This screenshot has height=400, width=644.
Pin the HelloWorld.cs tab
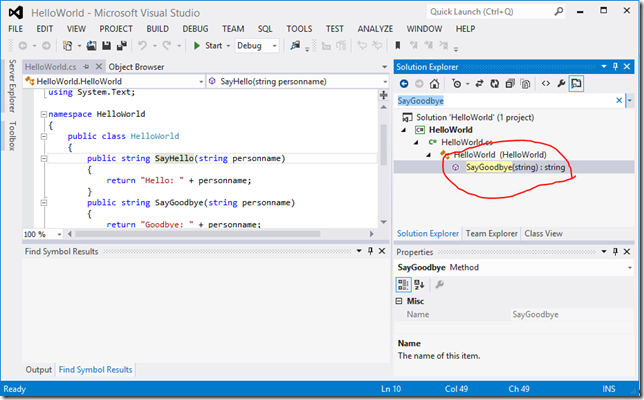(x=86, y=67)
